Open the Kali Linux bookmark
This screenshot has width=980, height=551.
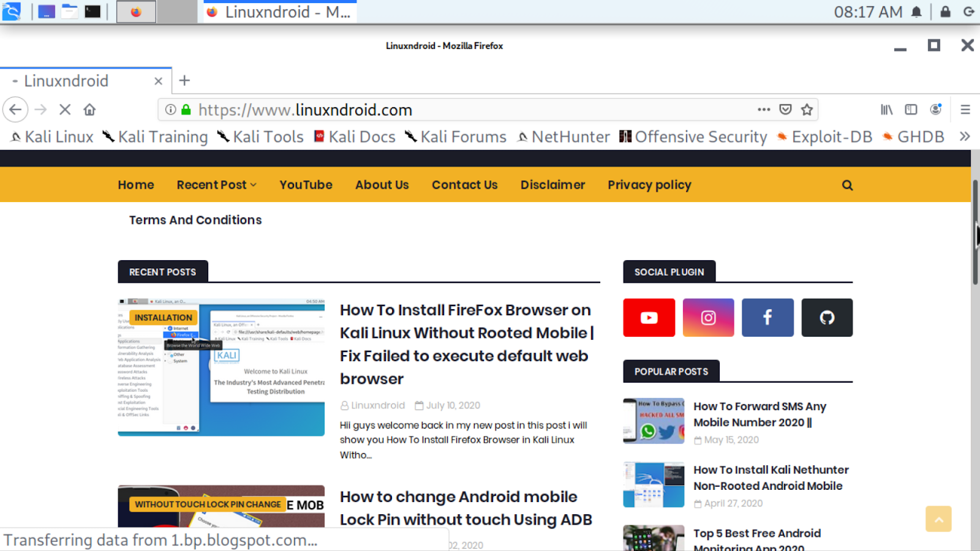click(52, 137)
